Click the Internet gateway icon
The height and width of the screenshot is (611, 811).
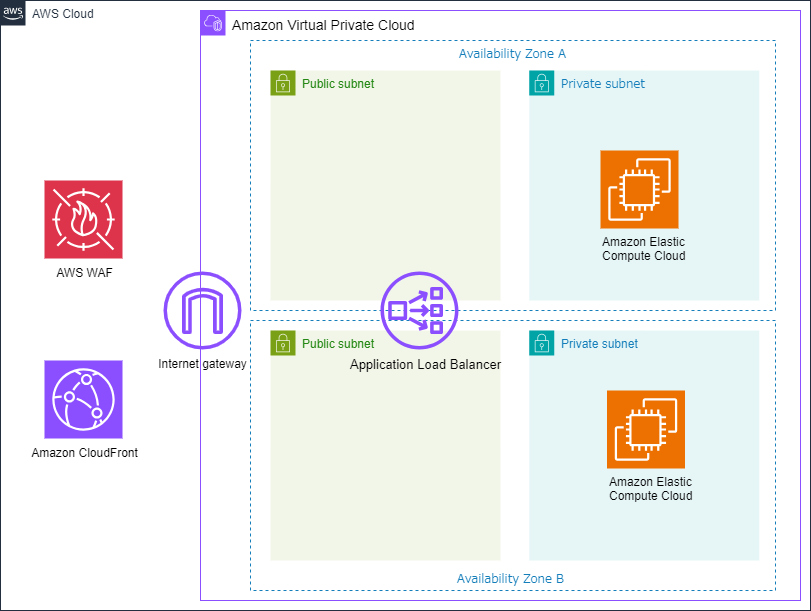[202, 310]
